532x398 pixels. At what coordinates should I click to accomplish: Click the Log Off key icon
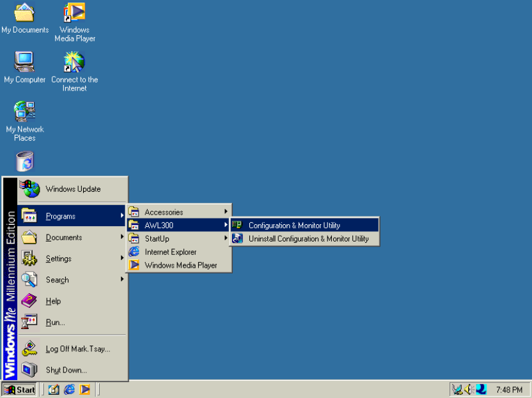tap(29, 349)
